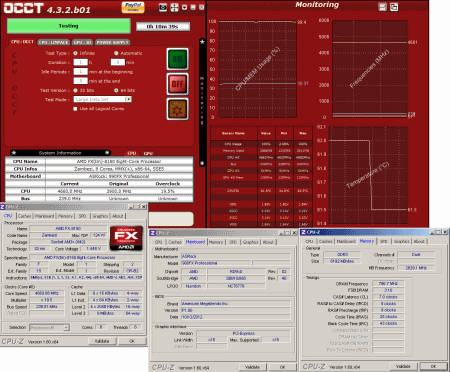
Task: Click the Temperature graph
Action: pyautogui.click(x=368, y=175)
